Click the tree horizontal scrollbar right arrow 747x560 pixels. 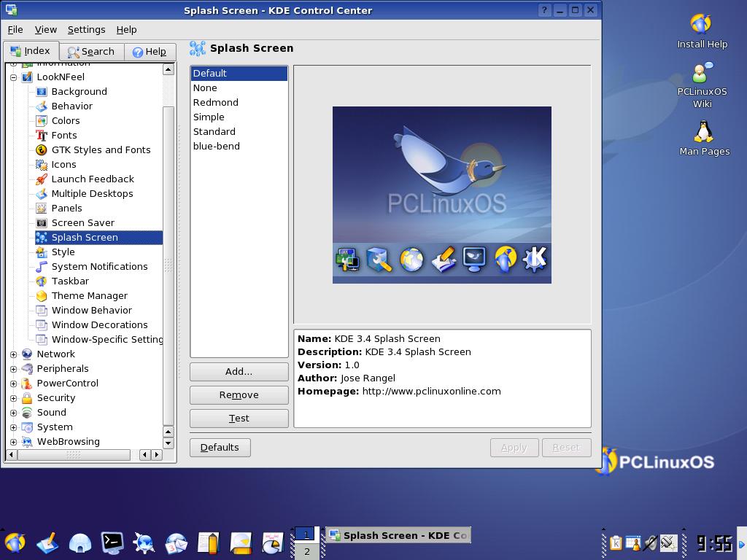pyautogui.click(x=157, y=455)
